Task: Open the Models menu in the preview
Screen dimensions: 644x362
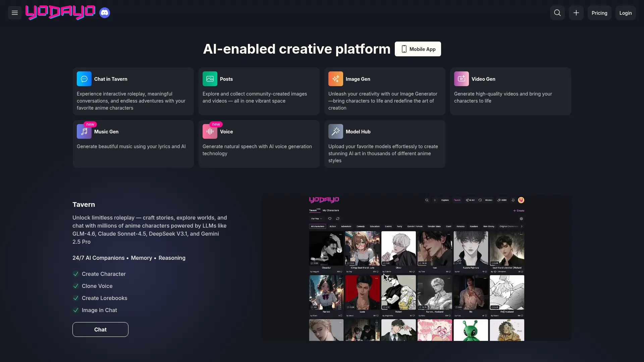Action: click(489, 200)
